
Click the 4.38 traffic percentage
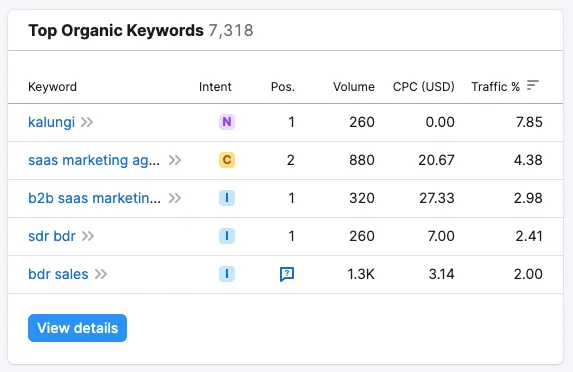528,160
